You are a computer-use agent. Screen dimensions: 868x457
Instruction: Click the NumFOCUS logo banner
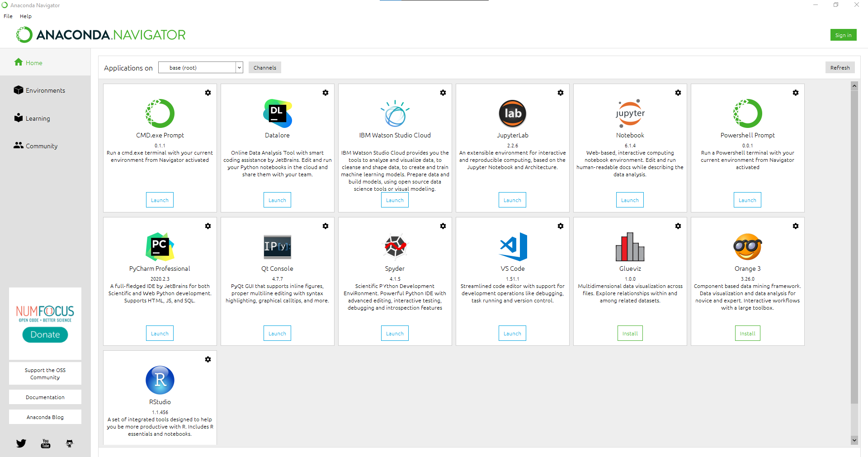pos(45,313)
